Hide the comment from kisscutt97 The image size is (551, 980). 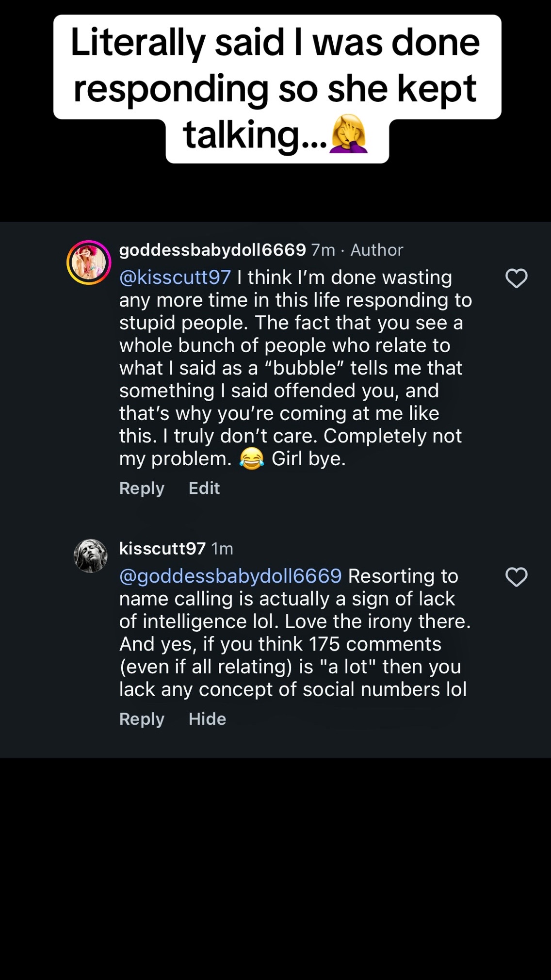coord(207,719)
